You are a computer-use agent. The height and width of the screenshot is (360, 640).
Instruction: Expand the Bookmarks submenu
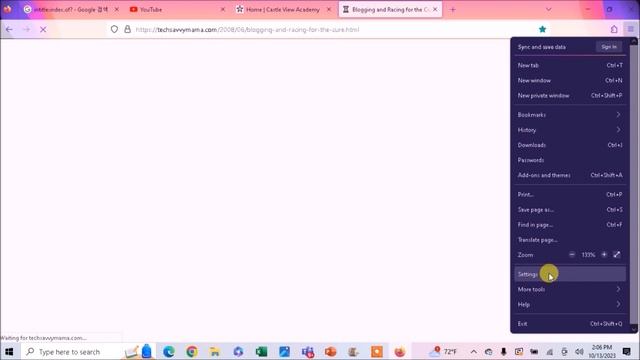click(x=570, y=115)
